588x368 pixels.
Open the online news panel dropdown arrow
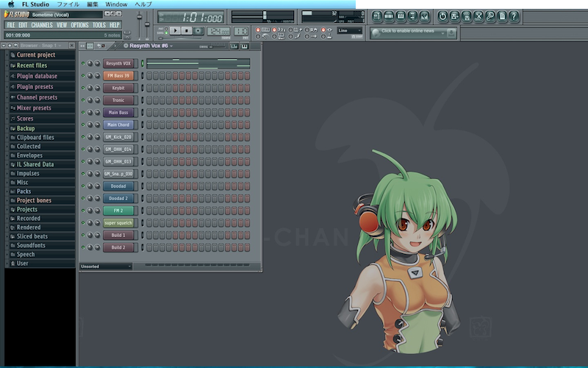tap(443, 33)
